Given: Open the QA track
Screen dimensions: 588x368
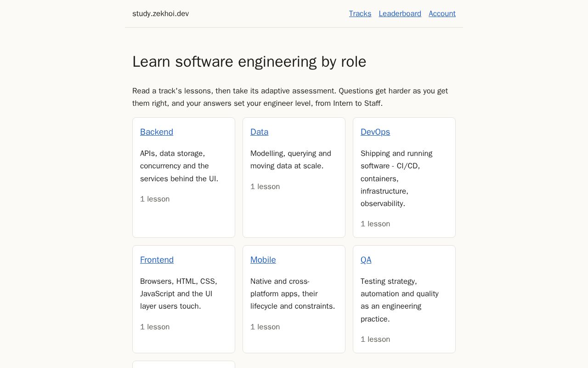Looking at the screenshot, I should pyautogui.click(x=366, y=260).
